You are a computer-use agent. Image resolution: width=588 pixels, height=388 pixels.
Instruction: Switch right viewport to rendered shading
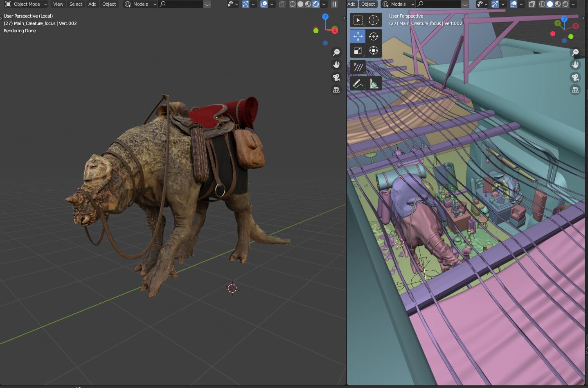pyautogui.click(x=565, y=4)
